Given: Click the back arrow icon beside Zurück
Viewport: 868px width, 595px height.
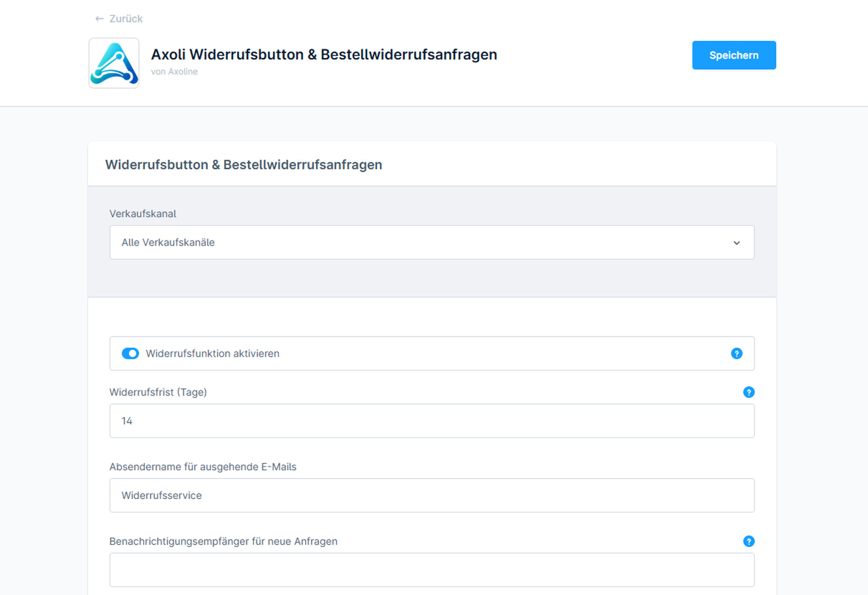Looking at the screenshot, I should pos(99,19).
